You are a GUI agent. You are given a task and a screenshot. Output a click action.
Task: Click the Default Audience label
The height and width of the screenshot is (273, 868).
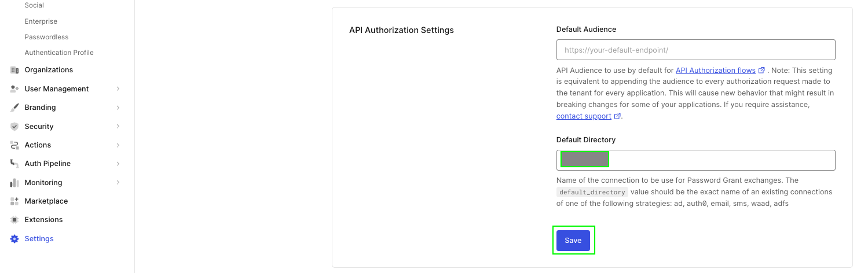pos(586,29)
